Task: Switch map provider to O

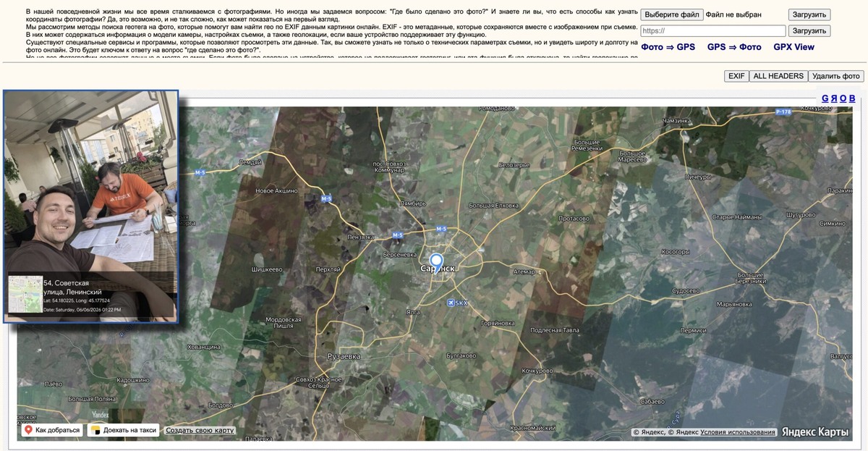Action: click(x=843, y=98)
